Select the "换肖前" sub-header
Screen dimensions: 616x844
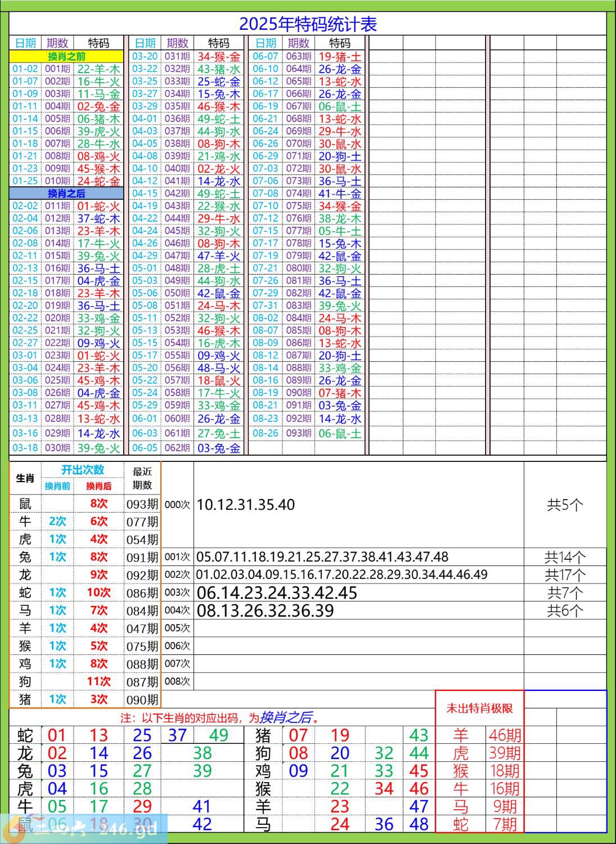[x=57, y=486]
